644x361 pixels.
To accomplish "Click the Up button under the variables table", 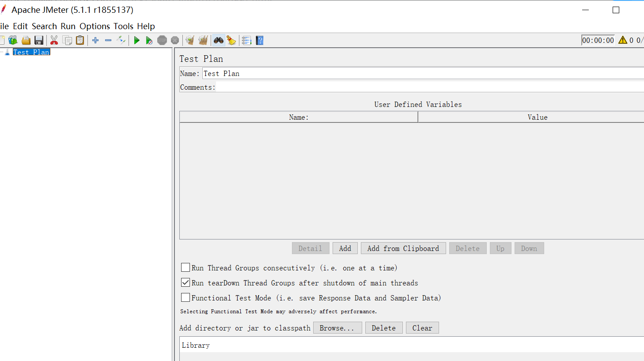I will 500,248.
